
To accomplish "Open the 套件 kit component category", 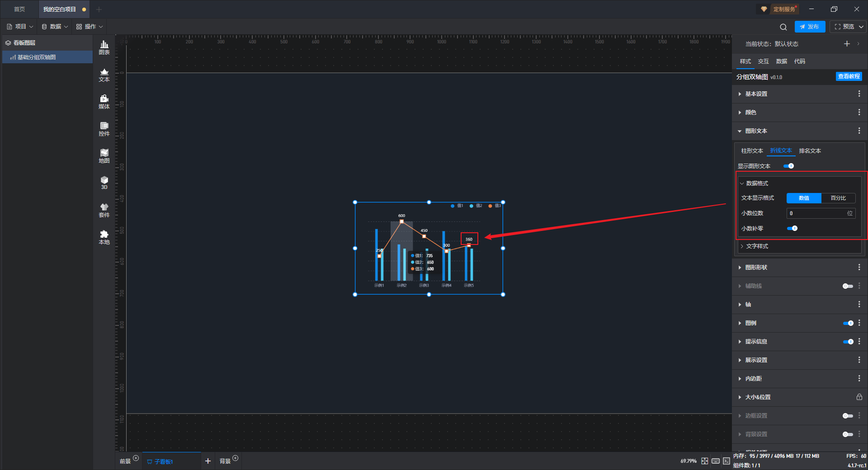I will 104,210.
